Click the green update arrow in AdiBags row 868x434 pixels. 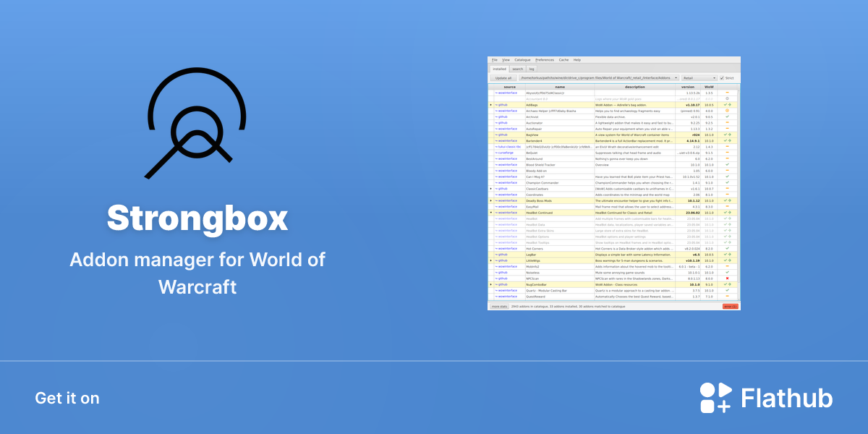coord(730,105)
